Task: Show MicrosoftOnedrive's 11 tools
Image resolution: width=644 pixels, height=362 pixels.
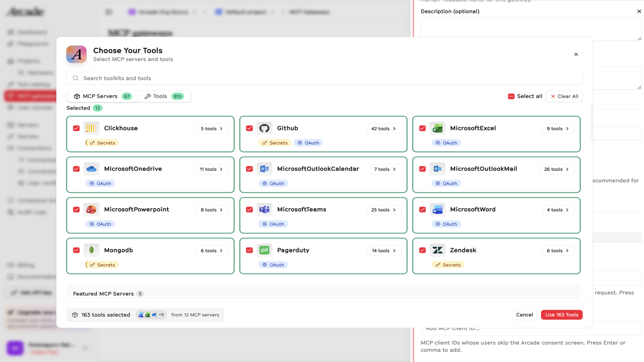Action: [x=211, y=169]
